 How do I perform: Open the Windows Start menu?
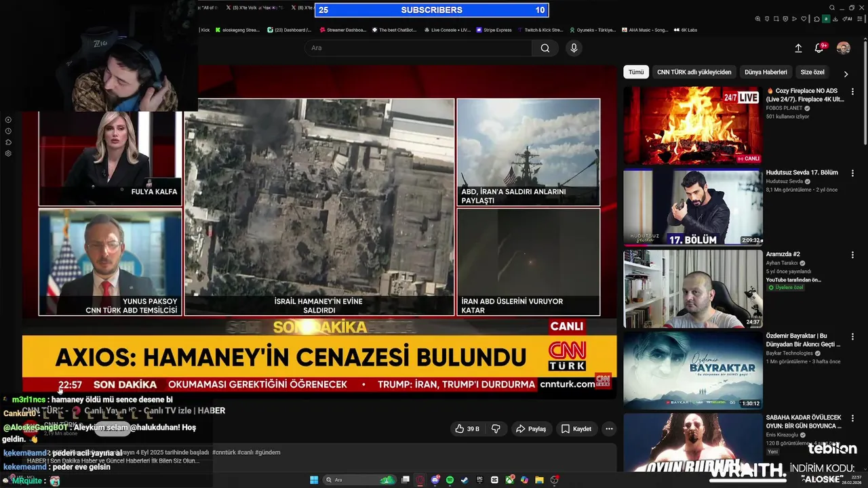314,480
